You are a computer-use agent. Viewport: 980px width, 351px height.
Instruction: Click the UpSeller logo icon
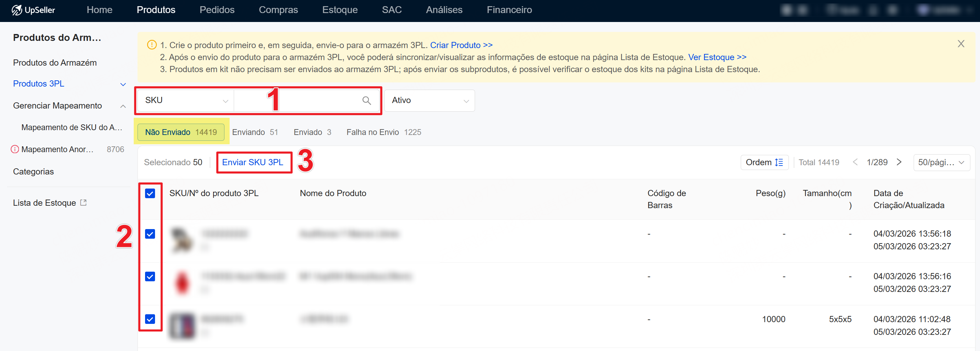point(16,10)
